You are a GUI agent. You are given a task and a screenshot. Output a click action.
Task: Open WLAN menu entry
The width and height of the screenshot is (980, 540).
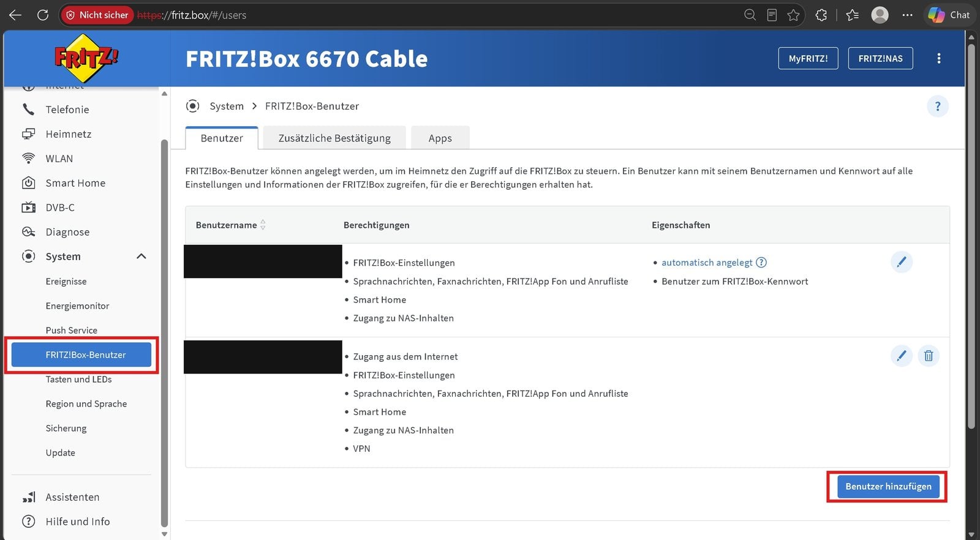tap(59, 159)
